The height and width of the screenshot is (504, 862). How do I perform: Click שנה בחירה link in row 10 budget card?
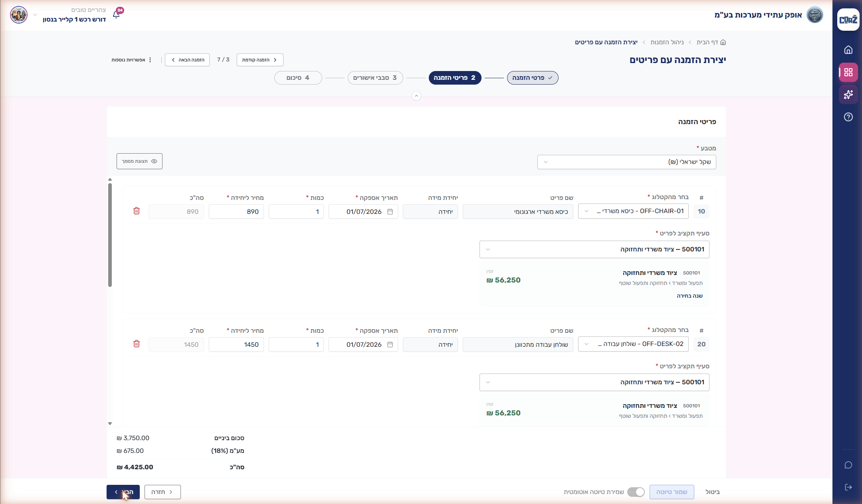point(690,296)
